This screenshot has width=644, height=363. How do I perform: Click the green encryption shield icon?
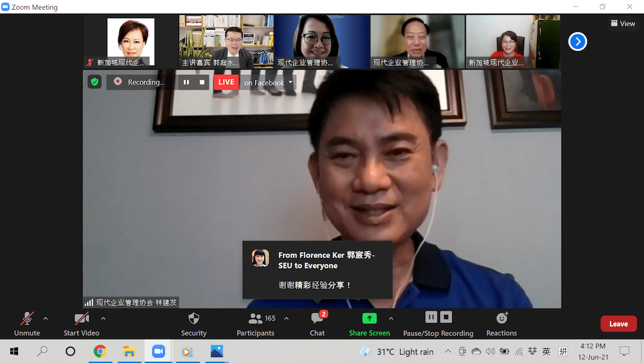click(x=95, y=82)
